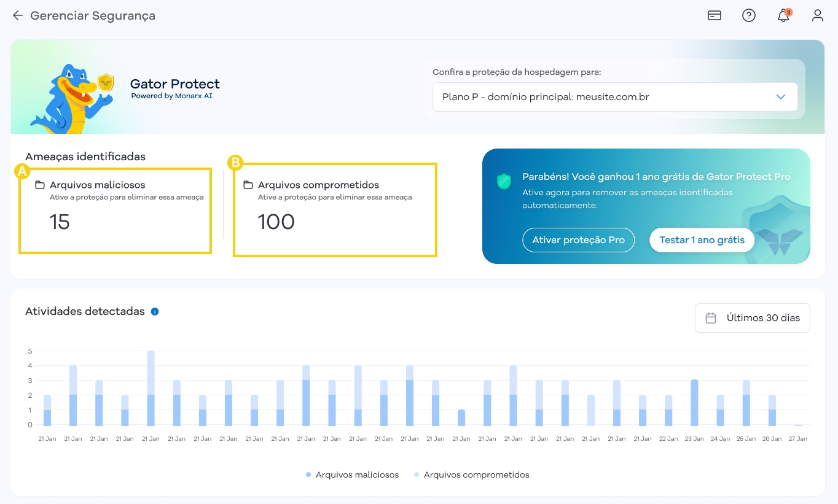Click the info icon next to Atividades detectadas
The height and width of the screenshot is (504, 838).
coord(154,311)
